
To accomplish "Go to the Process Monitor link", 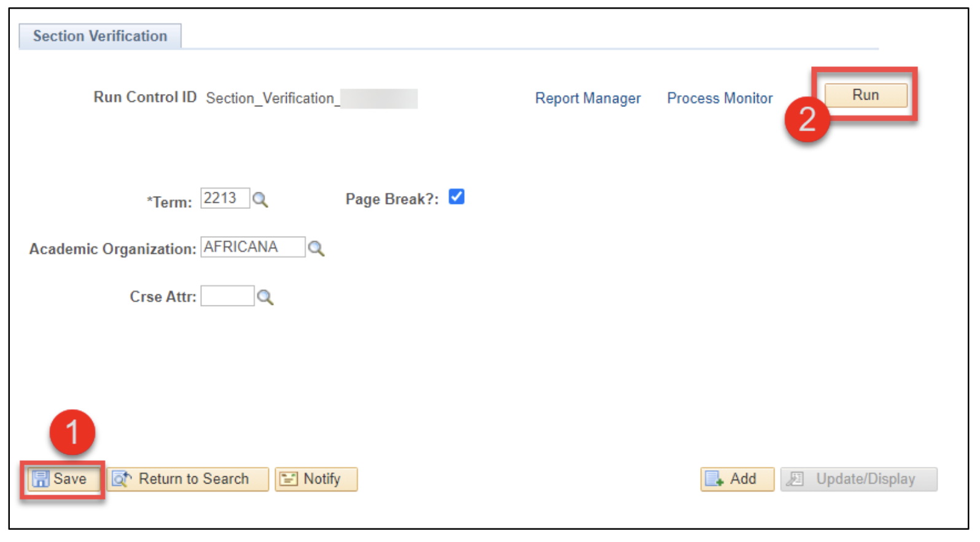I will tap(719, 98).
